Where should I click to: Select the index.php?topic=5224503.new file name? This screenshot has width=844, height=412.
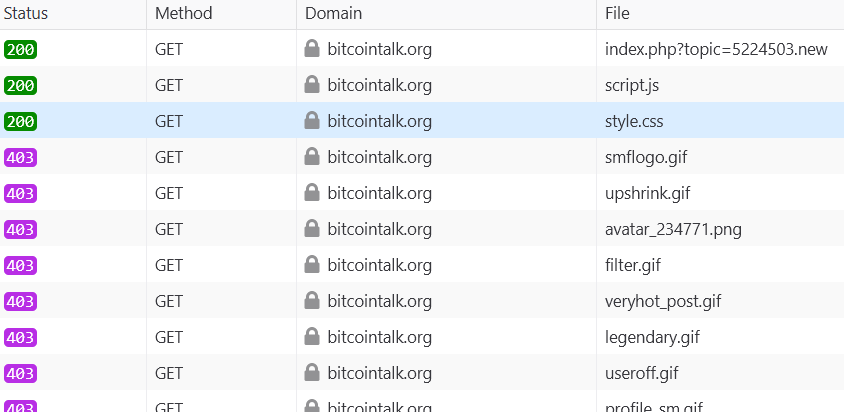tap(716, 50)
